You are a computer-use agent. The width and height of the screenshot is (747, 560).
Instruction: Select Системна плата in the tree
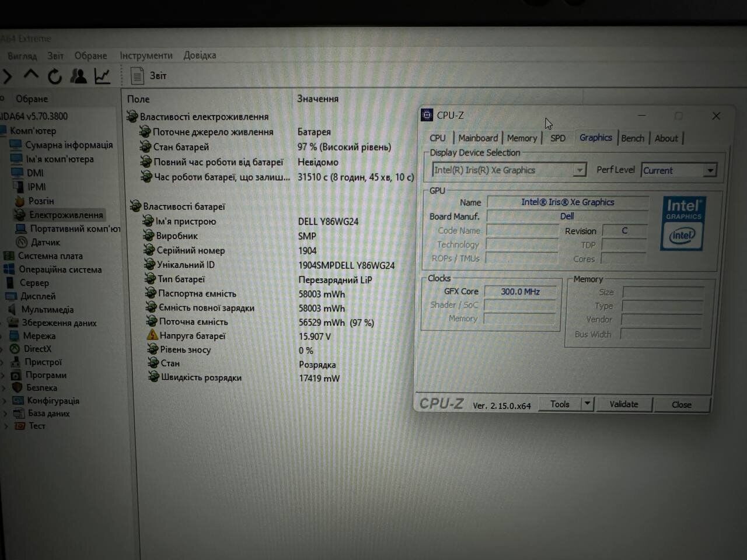pos(50,256)
